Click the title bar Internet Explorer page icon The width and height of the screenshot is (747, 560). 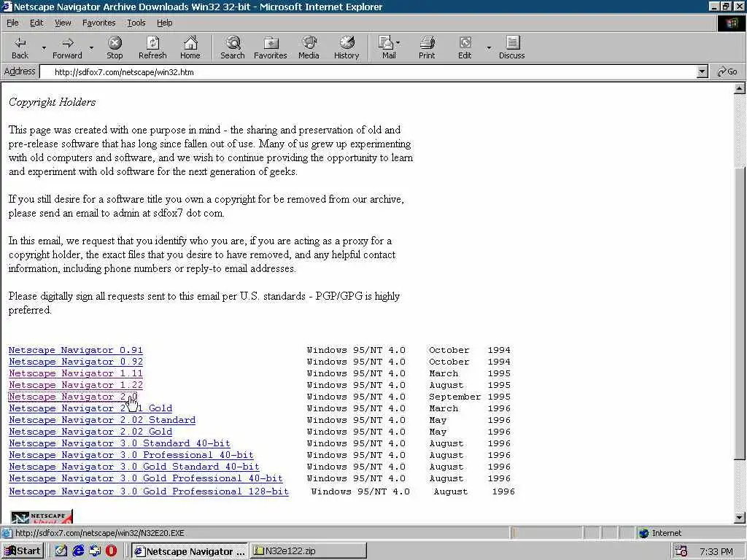coord(7,7)
